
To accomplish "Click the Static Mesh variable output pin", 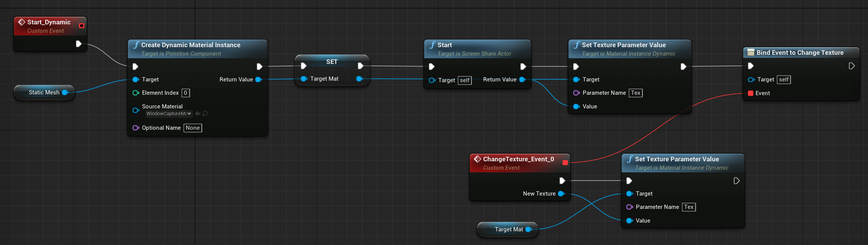I will pos(65,92).
